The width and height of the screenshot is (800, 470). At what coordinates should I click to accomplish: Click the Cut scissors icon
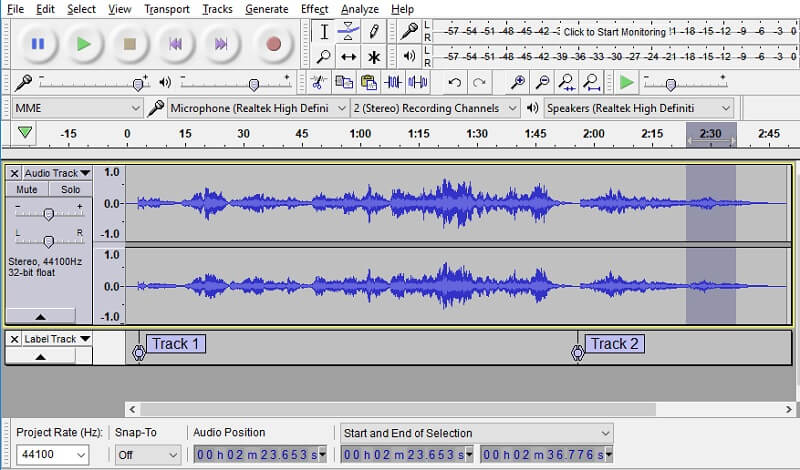[318, 82]
